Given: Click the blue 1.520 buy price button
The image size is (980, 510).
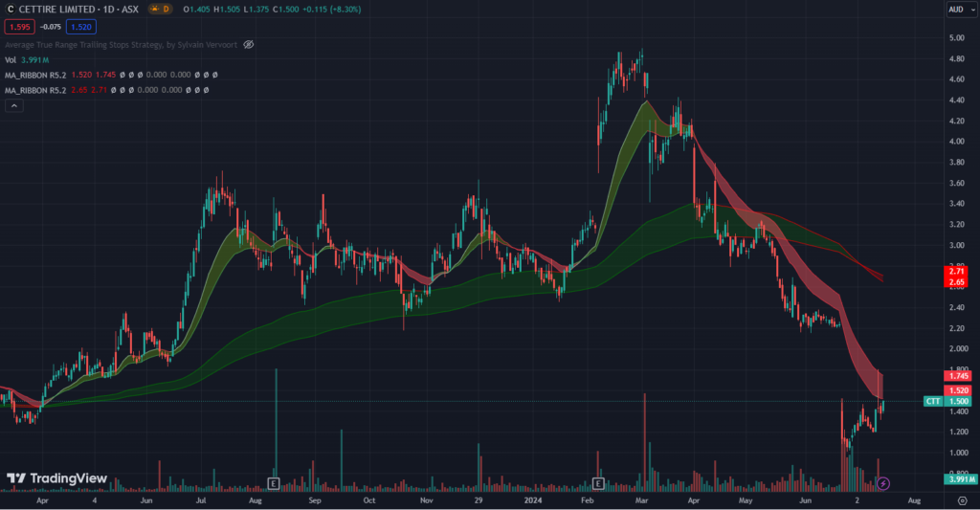Looking at the screenshot, I should coord(80,28).
